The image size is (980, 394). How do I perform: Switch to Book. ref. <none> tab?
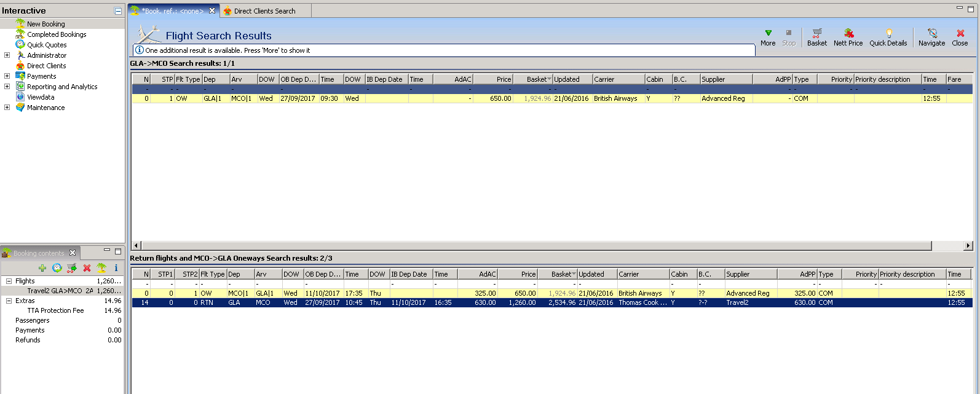[173, 10]
